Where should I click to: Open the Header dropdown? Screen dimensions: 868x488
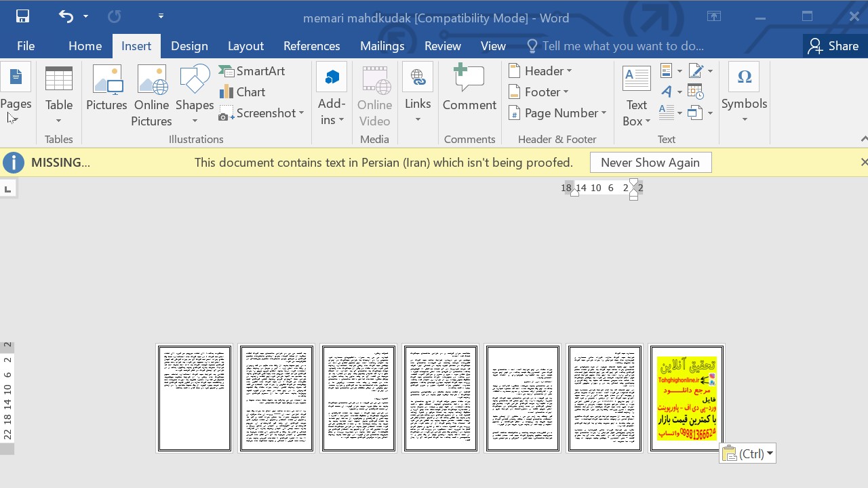(540, 70)
